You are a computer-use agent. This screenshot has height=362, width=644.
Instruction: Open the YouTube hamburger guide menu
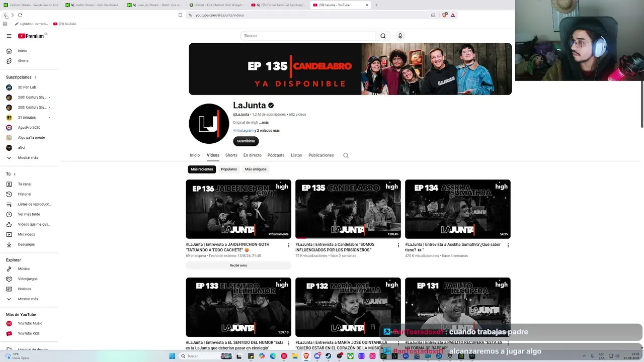[9, 36]
